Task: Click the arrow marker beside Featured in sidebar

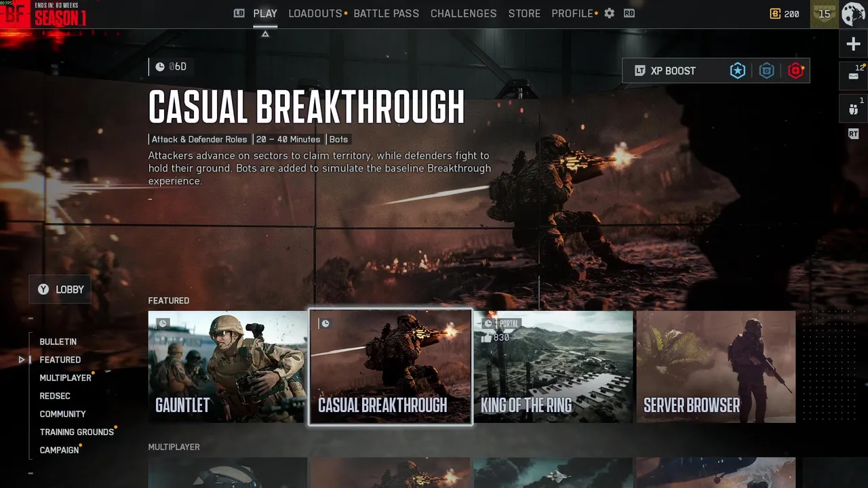Action: point(22,360)
